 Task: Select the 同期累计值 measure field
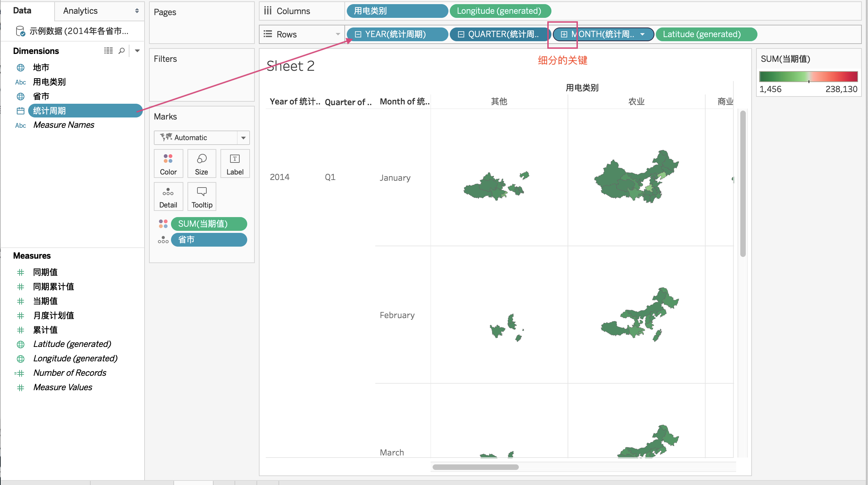pyautogui.click(x=54, y=287)
